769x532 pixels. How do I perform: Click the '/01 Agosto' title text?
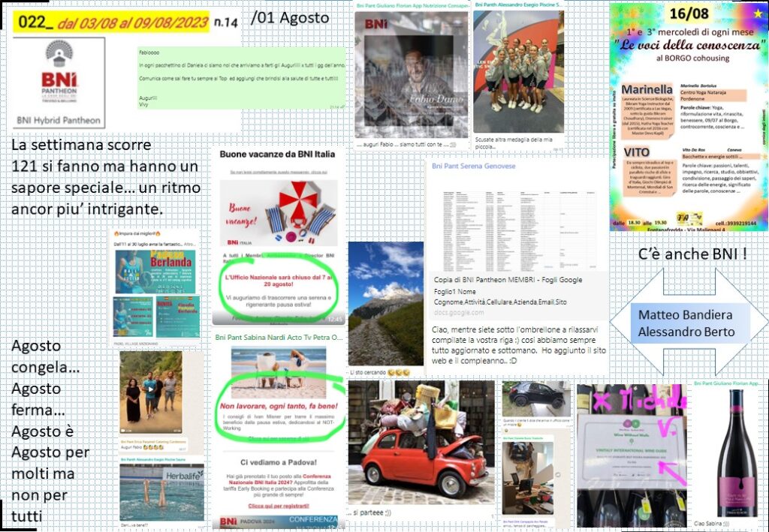click(x=289, y=18)
